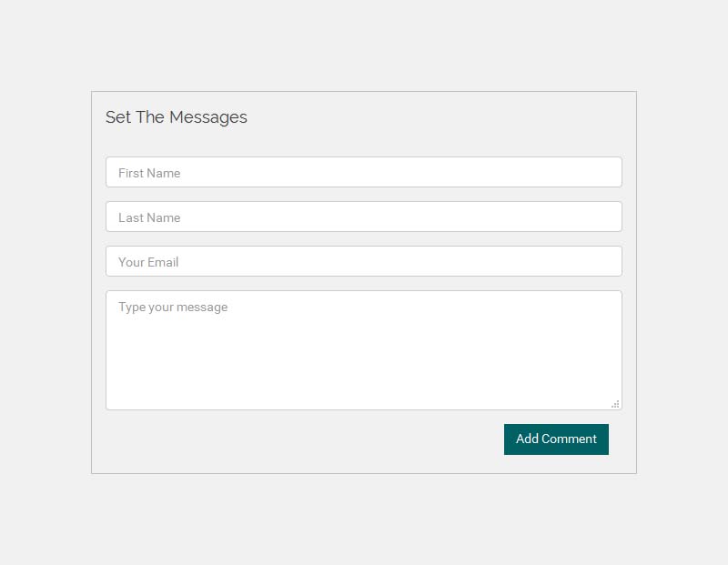This screenshot has height=565, width=728.
Task: Click empty area inside message box
Action: [x=363, y=362]
